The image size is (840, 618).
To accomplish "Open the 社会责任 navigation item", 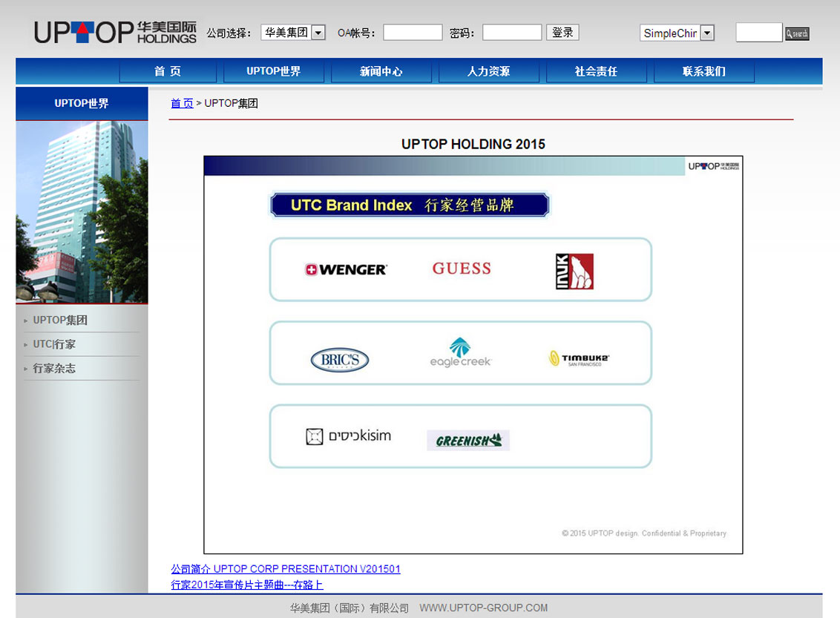I will pos(597,71).
